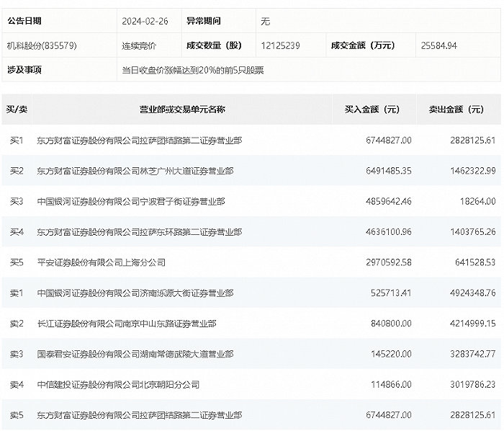Click the 买5 row label
The width and height of the screenshot is (504, 431).
tap(17, 262)
